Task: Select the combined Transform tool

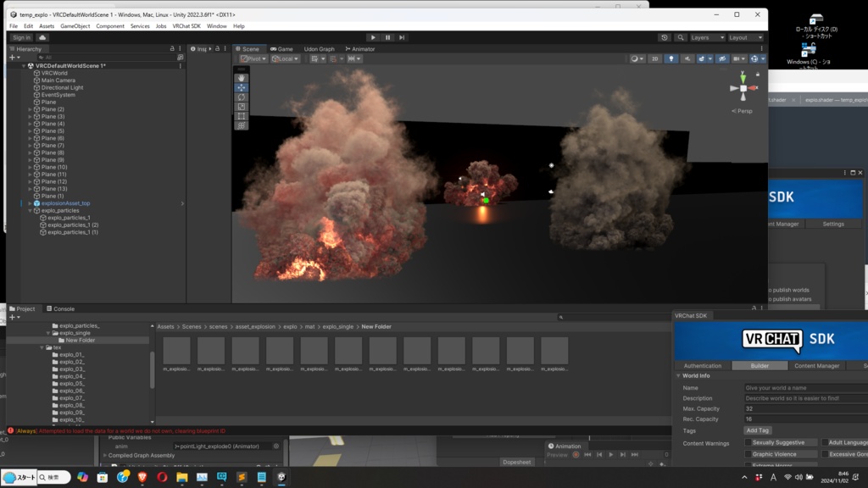Action: click(242, 125)
